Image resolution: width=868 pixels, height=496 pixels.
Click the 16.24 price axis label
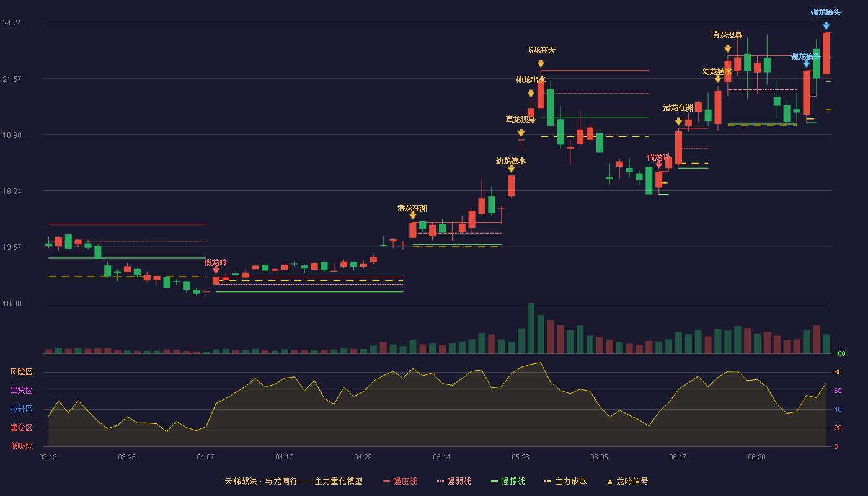(12, 191)
